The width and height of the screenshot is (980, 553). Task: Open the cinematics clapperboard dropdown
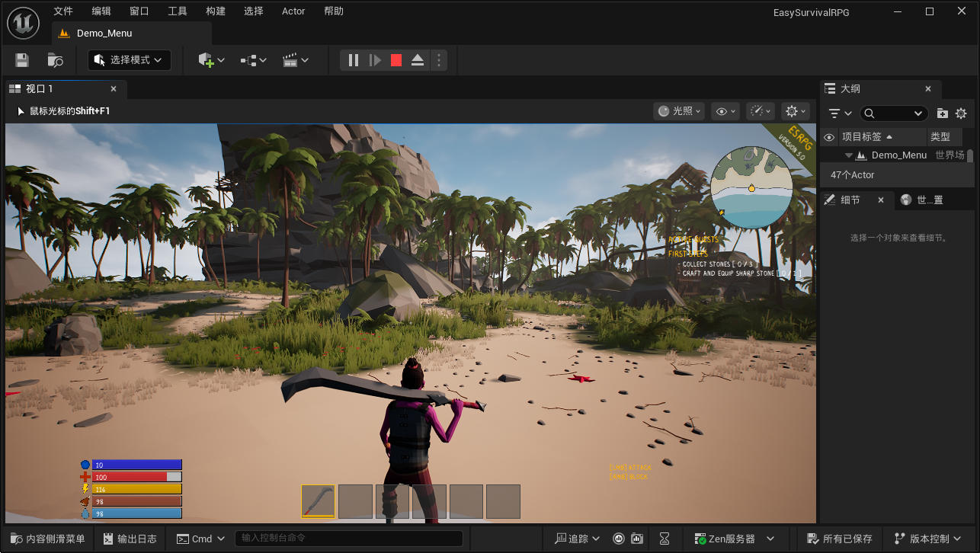(x=296, y=60)
